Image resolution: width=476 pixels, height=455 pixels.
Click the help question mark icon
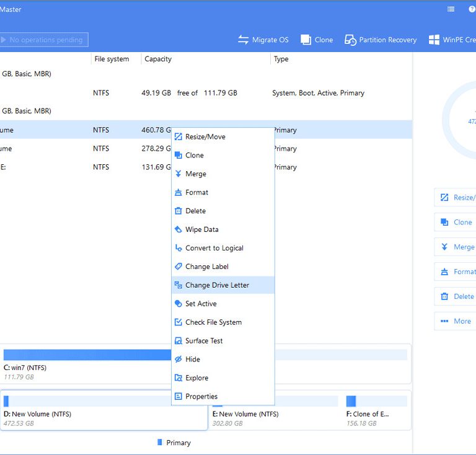(472, 9)
